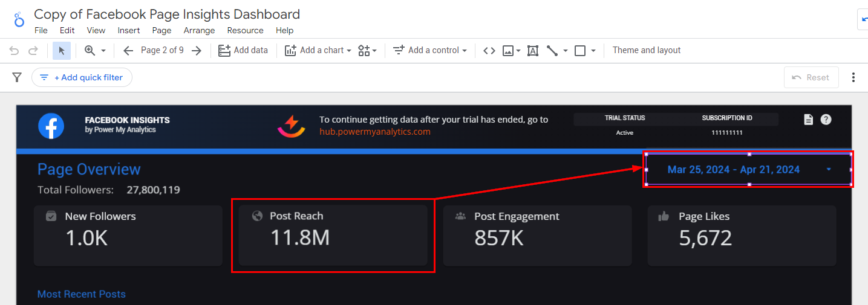Click the redo arrow in toolbar

click(33, 51)
